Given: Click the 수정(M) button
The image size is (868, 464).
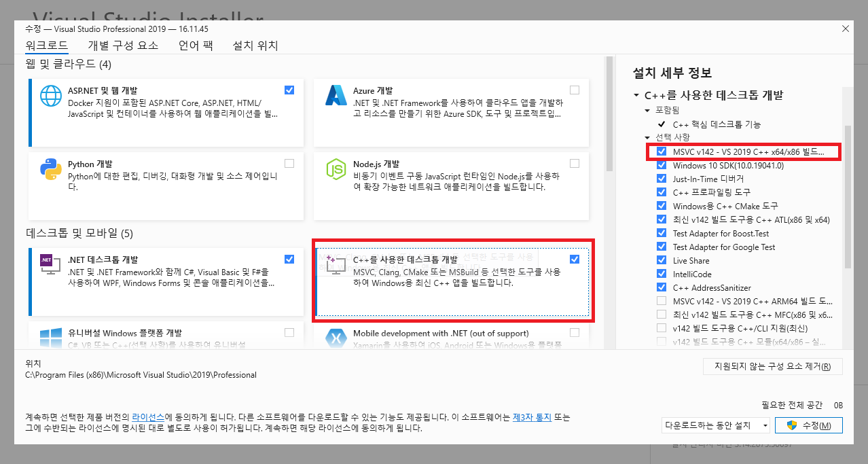Looking at the screenshot, I should point(808,425).
